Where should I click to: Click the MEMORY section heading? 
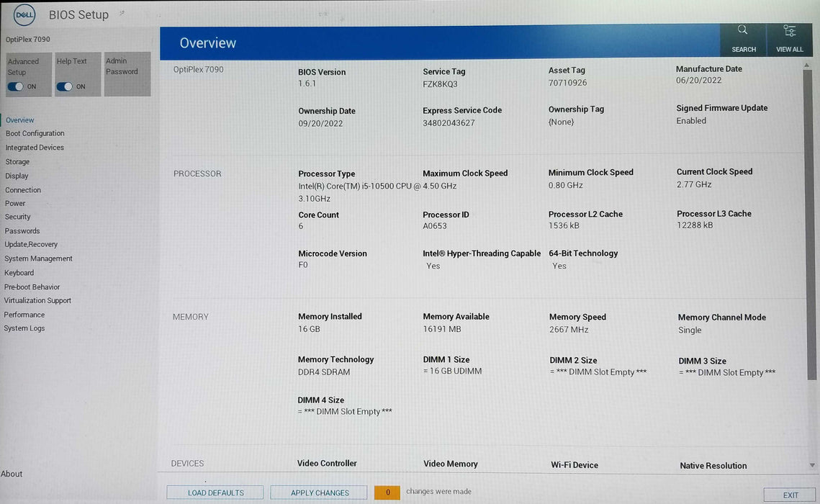tap(190, 317)
